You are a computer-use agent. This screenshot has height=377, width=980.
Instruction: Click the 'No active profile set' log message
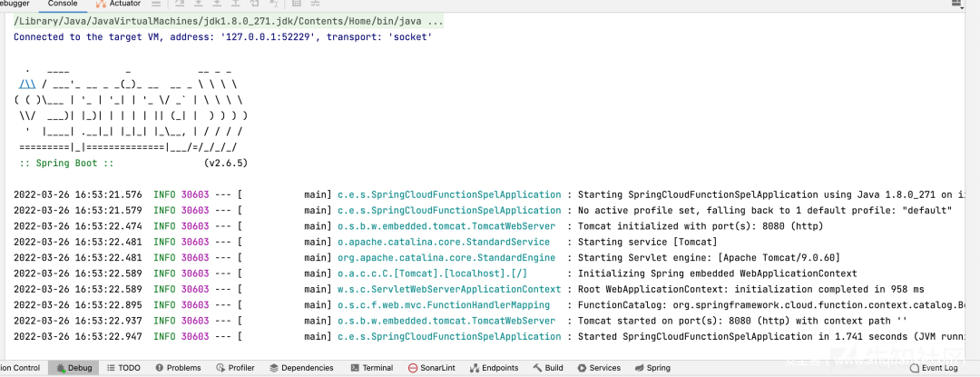coord(764,210)
